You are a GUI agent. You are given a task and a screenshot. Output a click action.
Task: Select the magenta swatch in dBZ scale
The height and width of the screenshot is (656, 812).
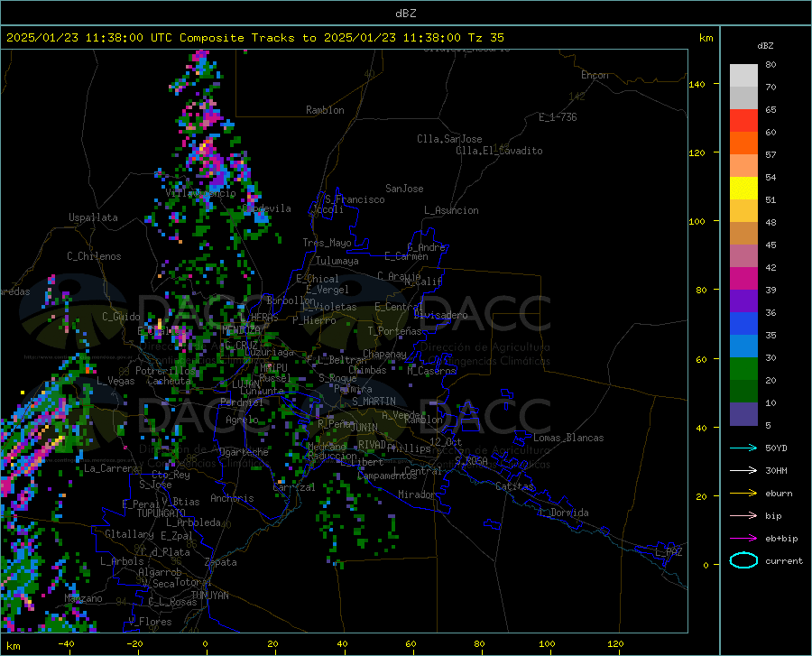[x=743, y=279]
